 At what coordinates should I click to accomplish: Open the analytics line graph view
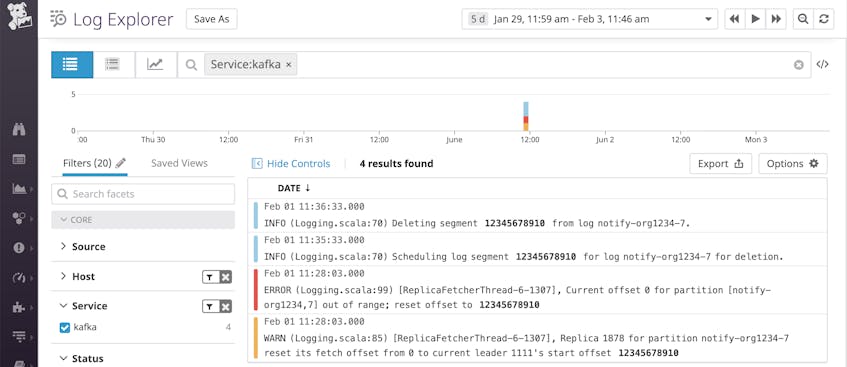pos(155,65)
